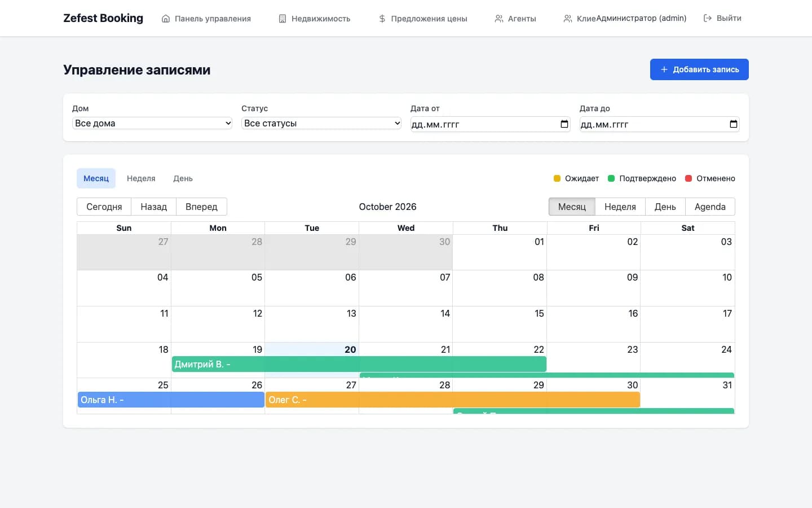Click the Выйти logout link
The image size is (812, 508).
[722, 18]
